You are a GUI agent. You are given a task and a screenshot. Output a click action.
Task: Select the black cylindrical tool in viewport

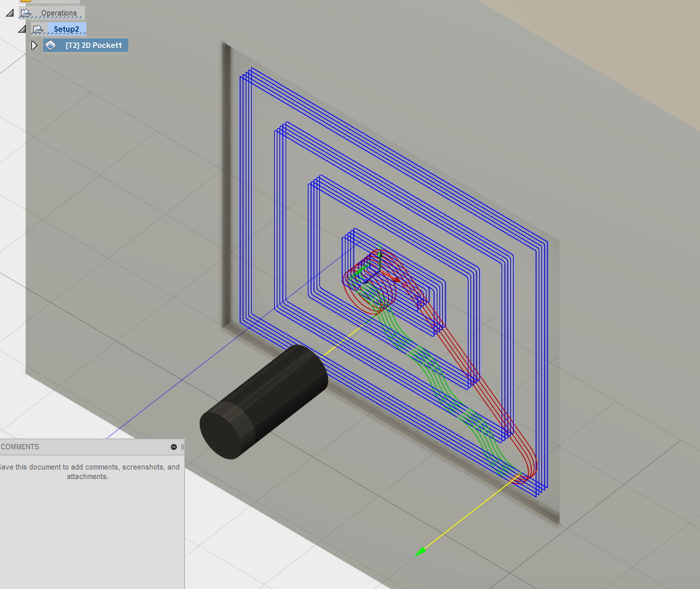(x=263, y=401)
